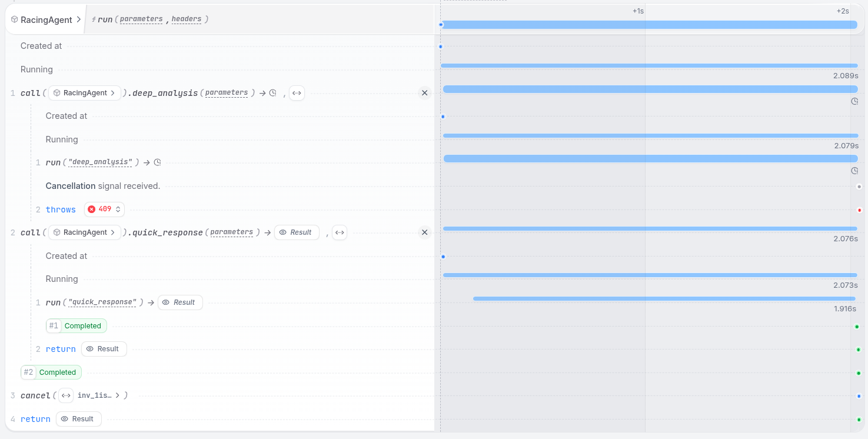Click the deep_analysis call timeline bar
868x439 pixels.
coord(650,89)
